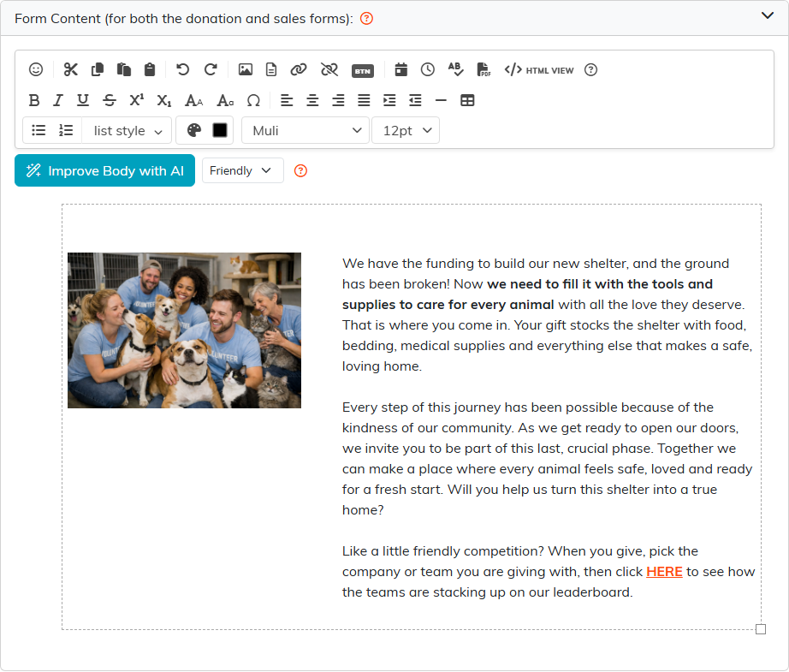This screenshot has height=672, width=789.
Task: Insert special character with omega icon
Action: [253, 101]
